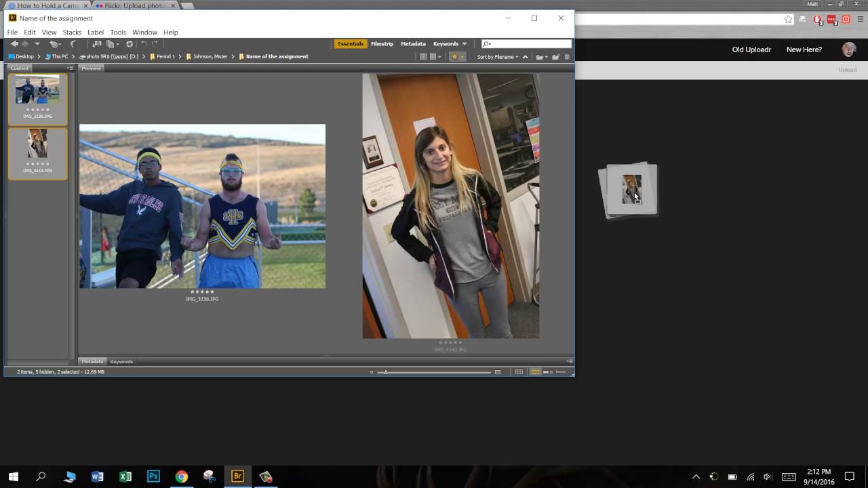This screenshot has width=868, height=488.
Task: Expand the workspace list arrow
Action: (465, 44)
